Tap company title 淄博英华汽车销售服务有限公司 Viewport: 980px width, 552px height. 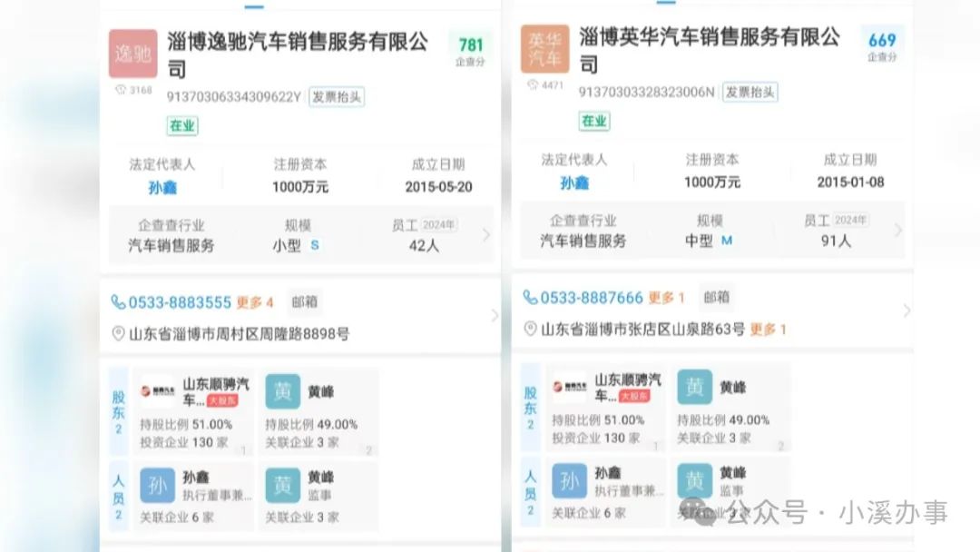click(710, 50)
